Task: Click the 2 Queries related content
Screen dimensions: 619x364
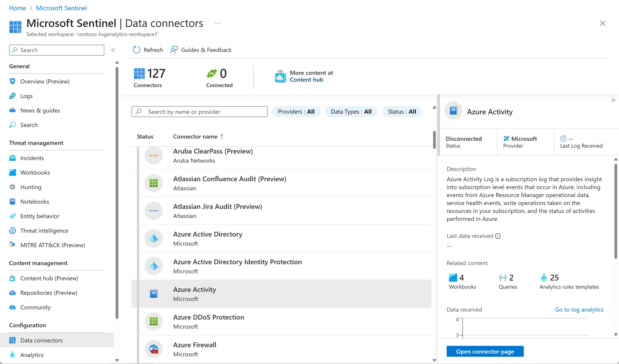Action: 507,282
